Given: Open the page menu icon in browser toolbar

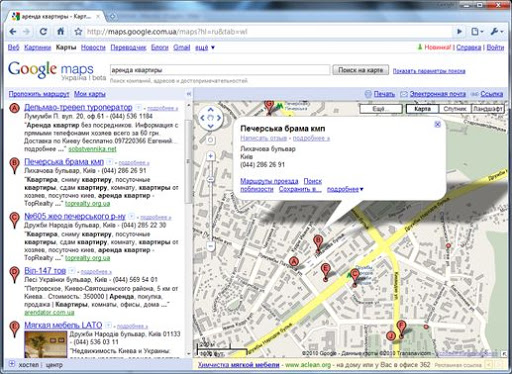Looking at the screenshot, I should (477, 32).
